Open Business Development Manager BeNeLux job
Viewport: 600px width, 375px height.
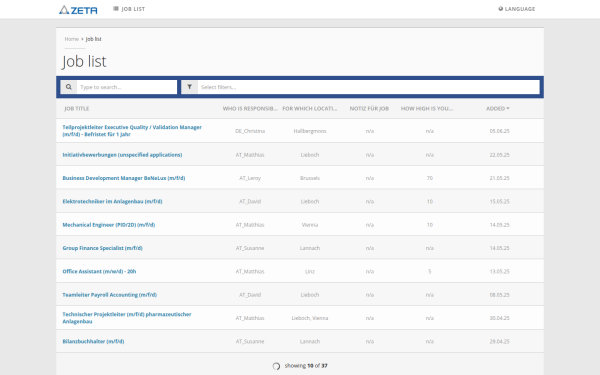coord(124,178)
